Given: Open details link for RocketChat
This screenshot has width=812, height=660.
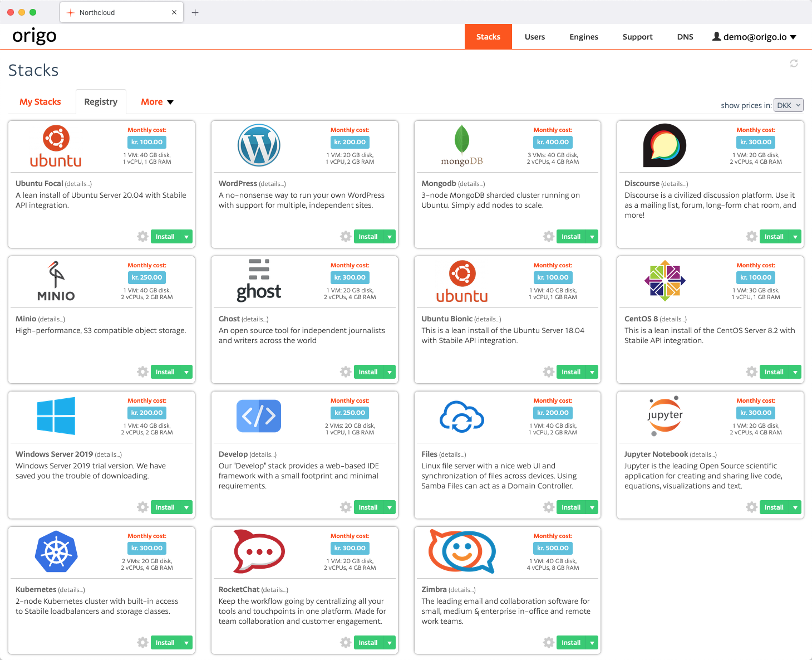Looking at the screenshot, I should click(x=274, y=590).
